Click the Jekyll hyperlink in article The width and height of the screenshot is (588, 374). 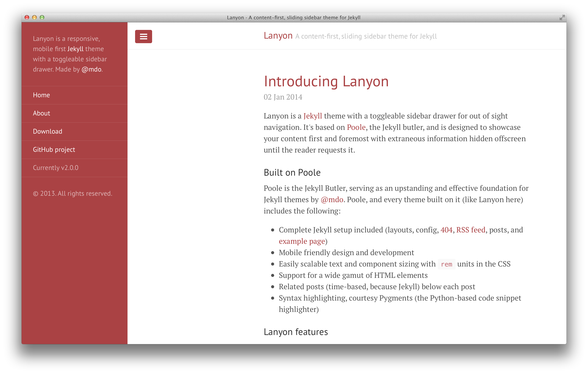click(313, 115)
